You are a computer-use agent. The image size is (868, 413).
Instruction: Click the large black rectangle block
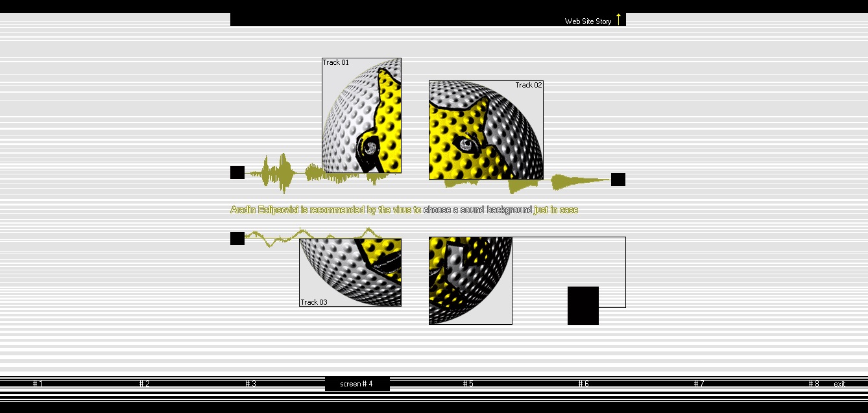click(583, 305)
